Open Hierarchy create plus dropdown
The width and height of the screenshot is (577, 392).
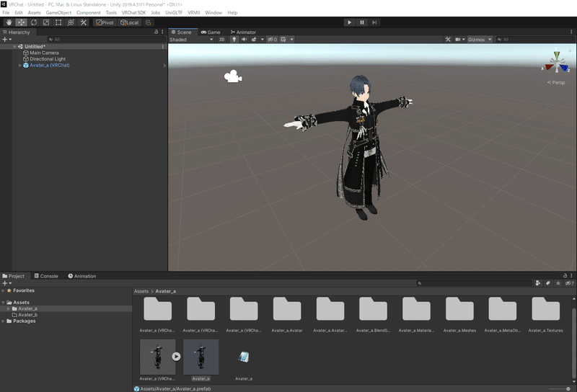(7, 40)
